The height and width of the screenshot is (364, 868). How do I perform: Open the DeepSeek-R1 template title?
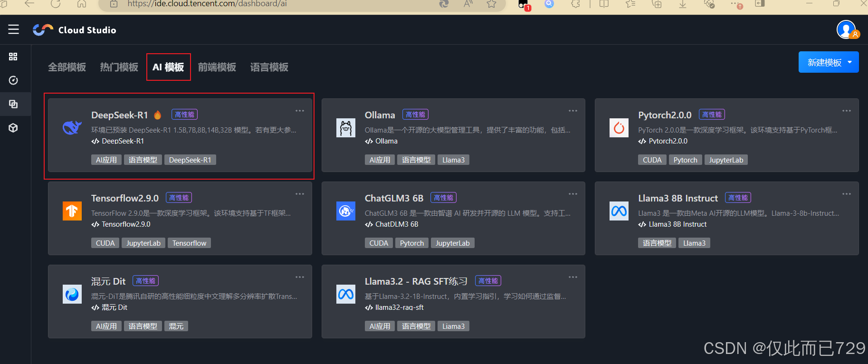(x=120, y=115)
